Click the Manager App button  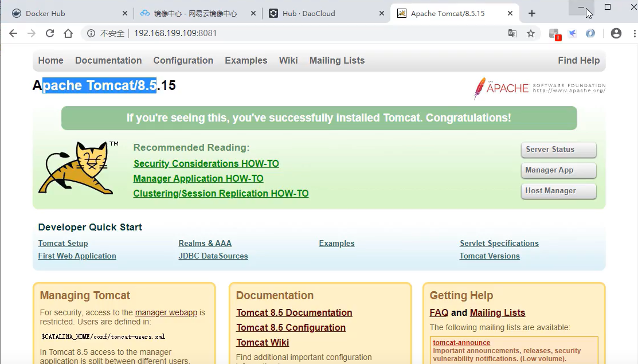click(x=558, y=170)
